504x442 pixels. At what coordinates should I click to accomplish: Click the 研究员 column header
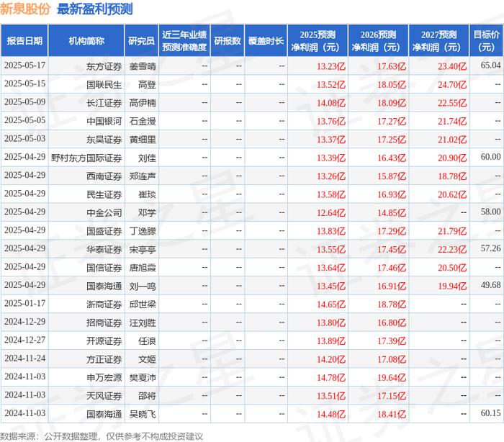tap(141, 41)
